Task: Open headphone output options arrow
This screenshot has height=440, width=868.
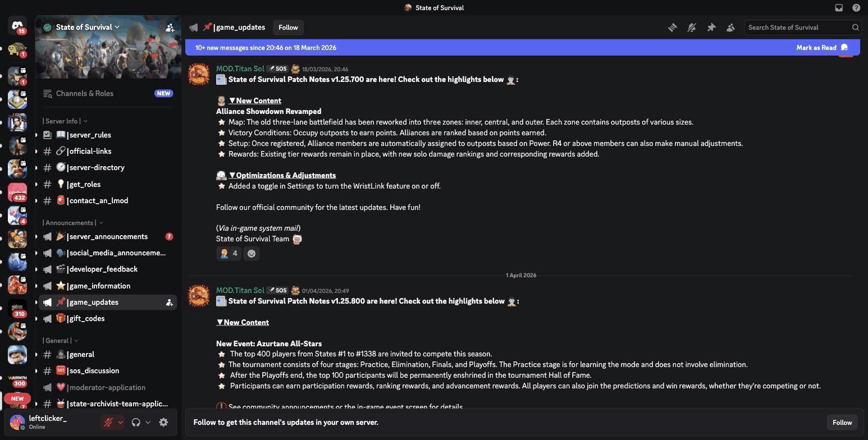Action: 148,423
